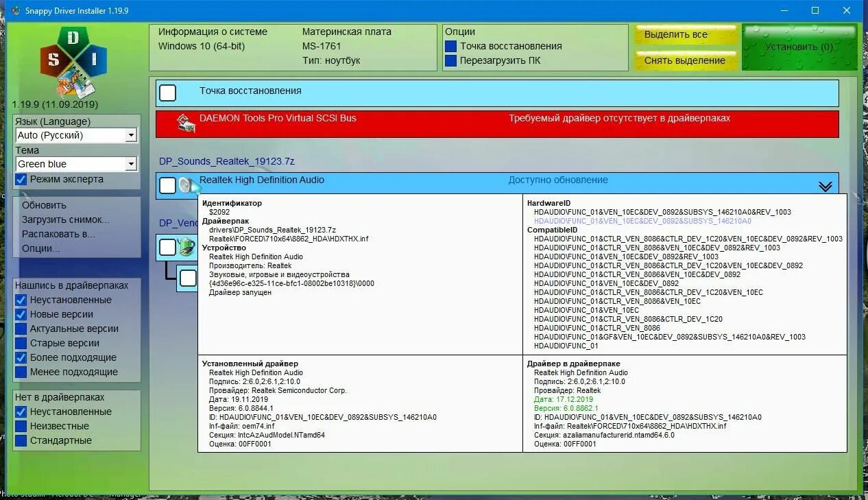Click the Идентификатор $2092 value
Screen dimensions: 868x500
(x=219, y=212)
